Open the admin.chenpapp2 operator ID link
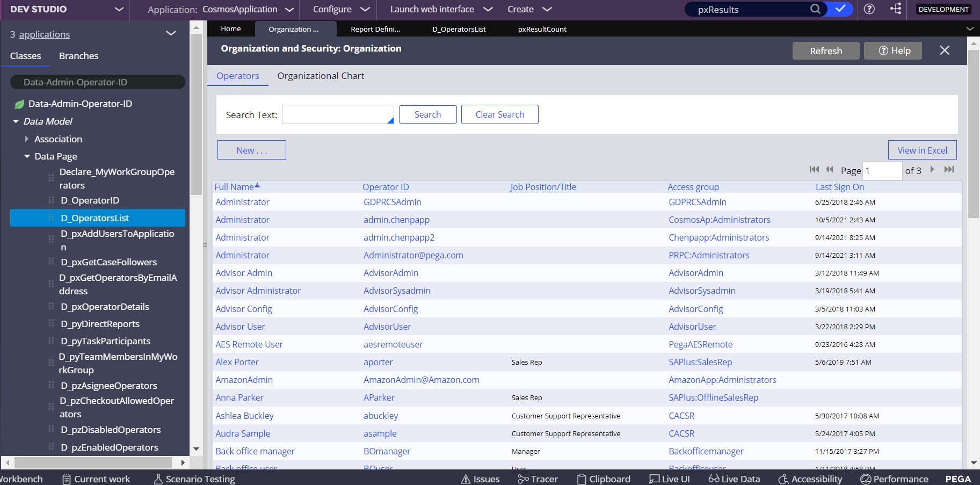Image resolution: width=980 pixels, height=485 pixels. [x=399, y=237]
